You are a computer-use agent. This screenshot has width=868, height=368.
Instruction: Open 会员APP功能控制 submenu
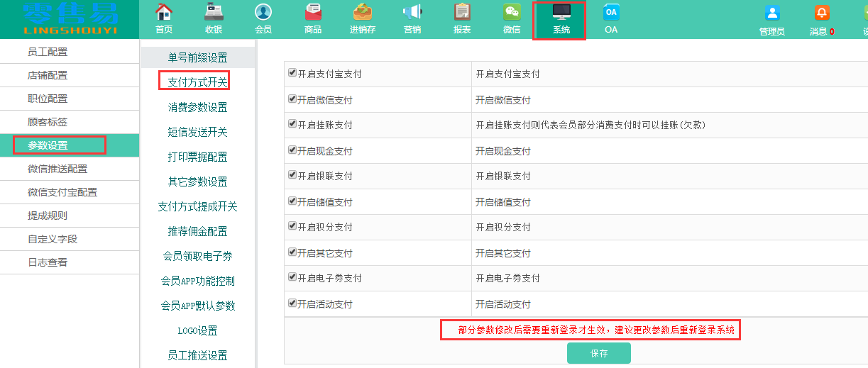(x=198, y=281)
